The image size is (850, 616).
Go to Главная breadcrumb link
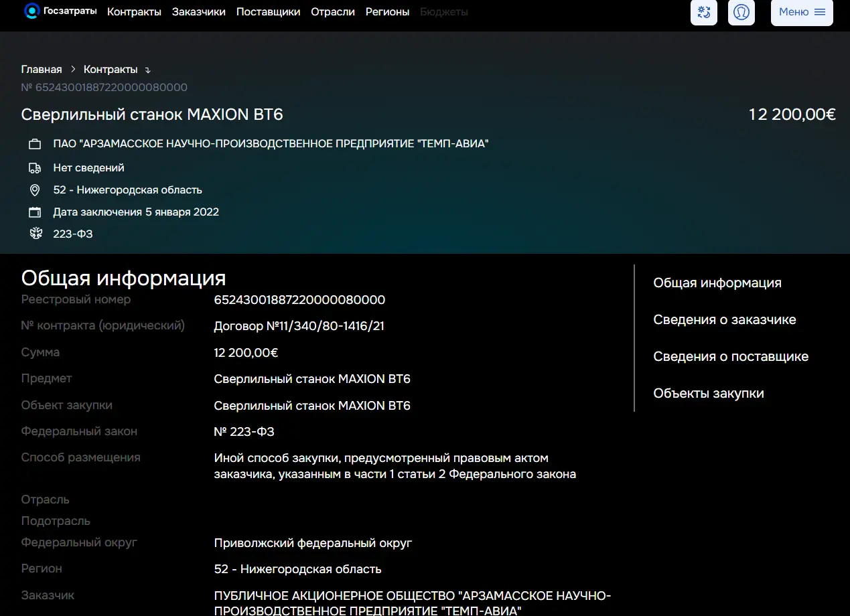[x=42, y=70]
